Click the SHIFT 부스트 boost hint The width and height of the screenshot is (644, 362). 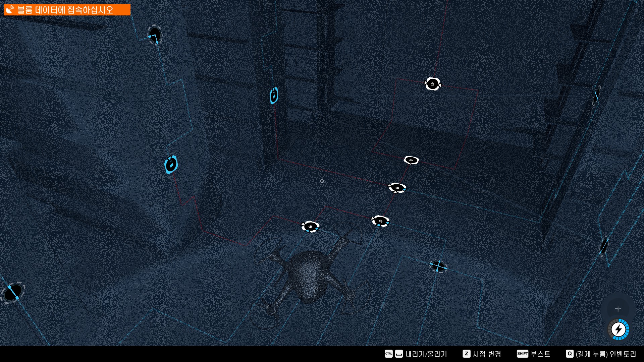tap(533, 354)
